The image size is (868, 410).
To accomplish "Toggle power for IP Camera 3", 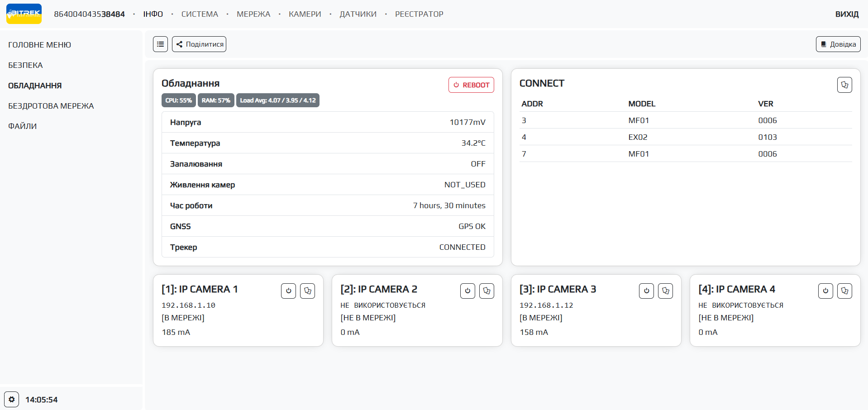I will [x=646, y=291].
